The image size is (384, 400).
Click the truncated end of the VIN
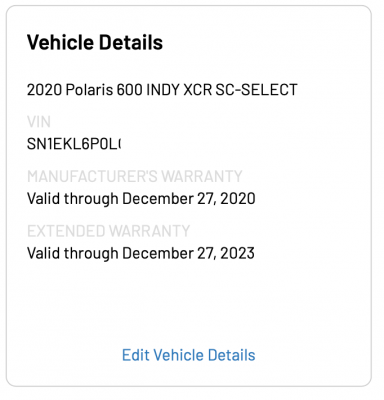coord(118,144)
